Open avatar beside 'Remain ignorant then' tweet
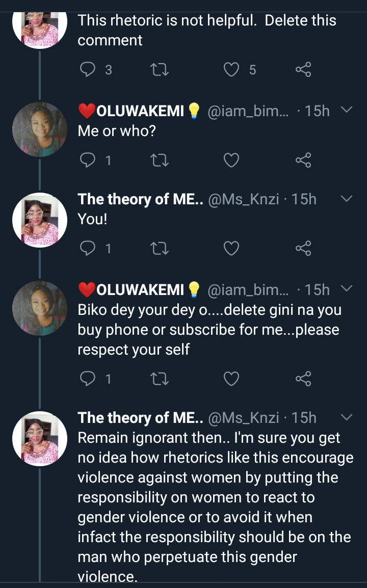 point(40,439)
